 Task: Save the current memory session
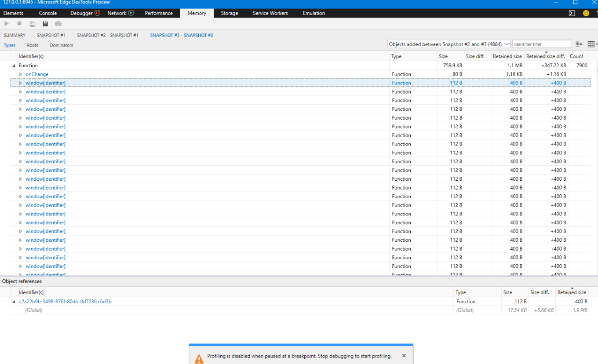click(45, 24)
